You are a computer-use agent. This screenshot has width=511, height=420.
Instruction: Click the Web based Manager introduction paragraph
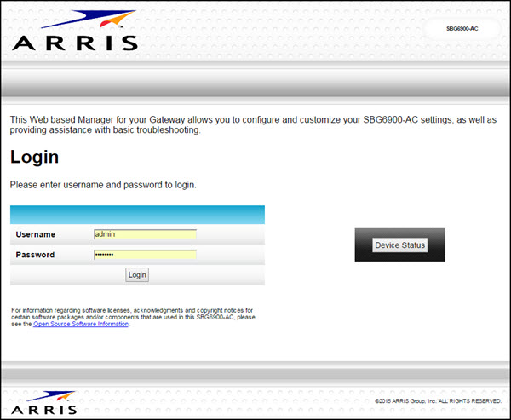point(253,125)
